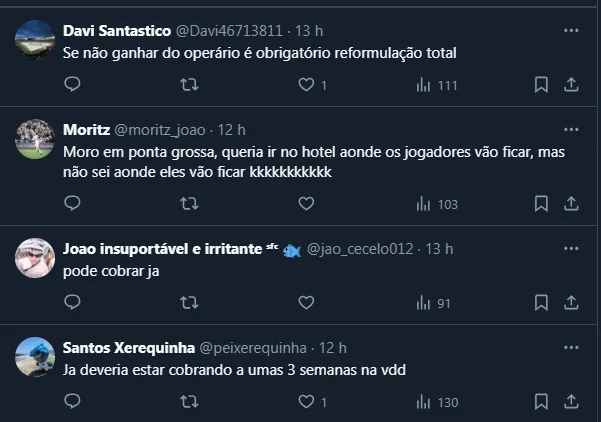This screenshot has height=422, width=601.
Task: Reply to Davi Santastico's tweet
Action: (72, 85)
